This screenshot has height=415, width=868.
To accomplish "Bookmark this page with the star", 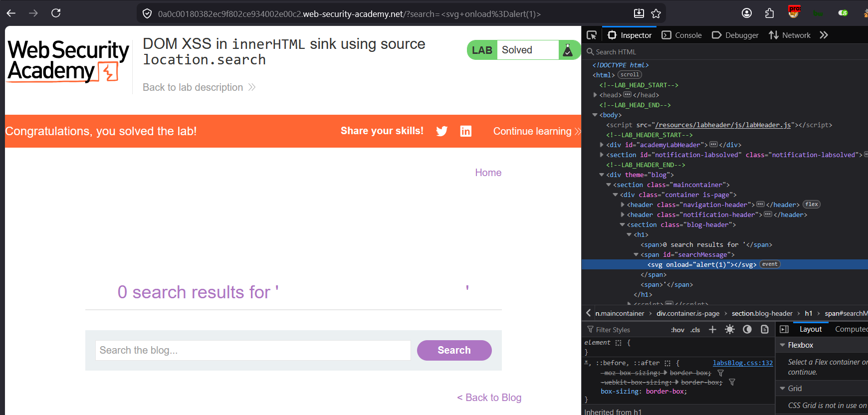I will [x=656, y=14].
